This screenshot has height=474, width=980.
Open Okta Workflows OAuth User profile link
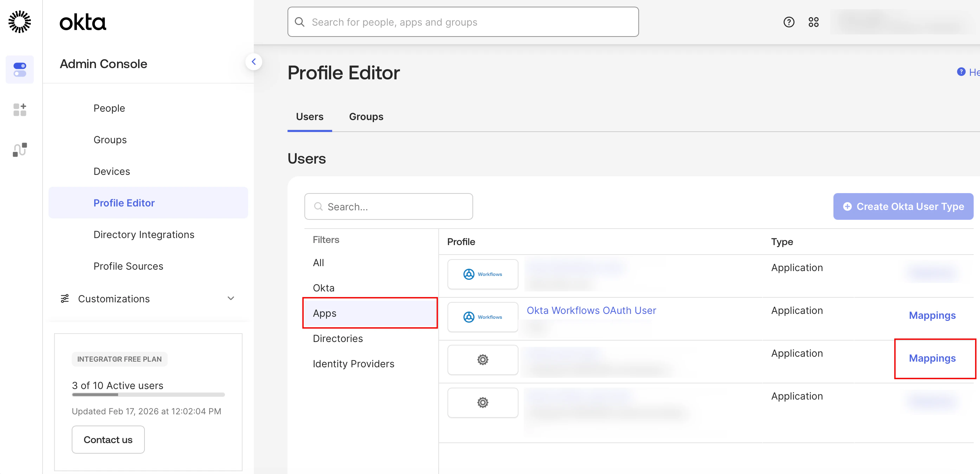591,310
